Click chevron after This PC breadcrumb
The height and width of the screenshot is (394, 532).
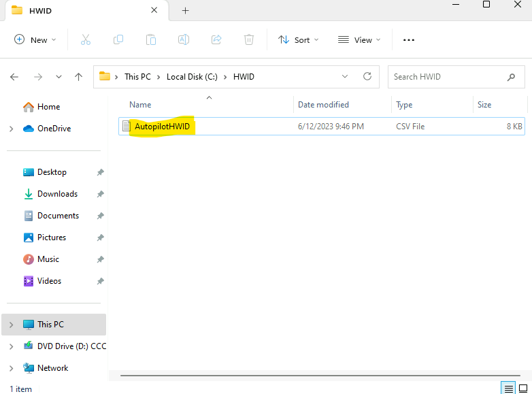pos(159,77)
